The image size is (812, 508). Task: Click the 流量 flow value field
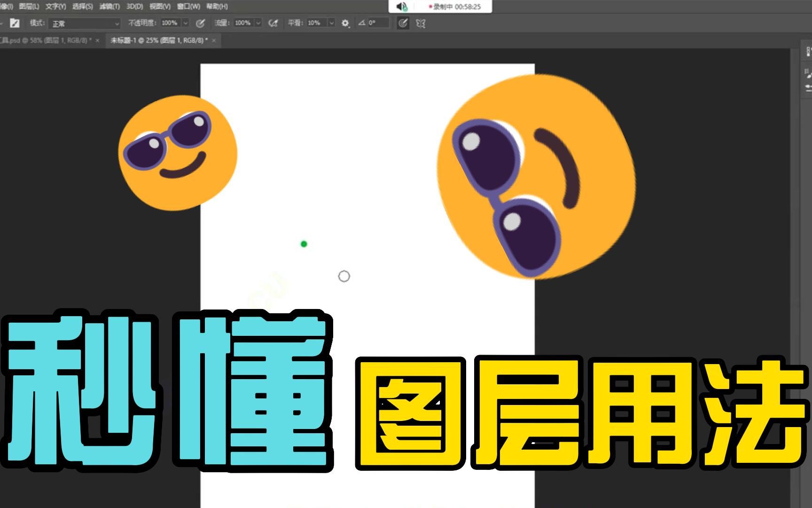pyautogui.click(x=243, y=23)
